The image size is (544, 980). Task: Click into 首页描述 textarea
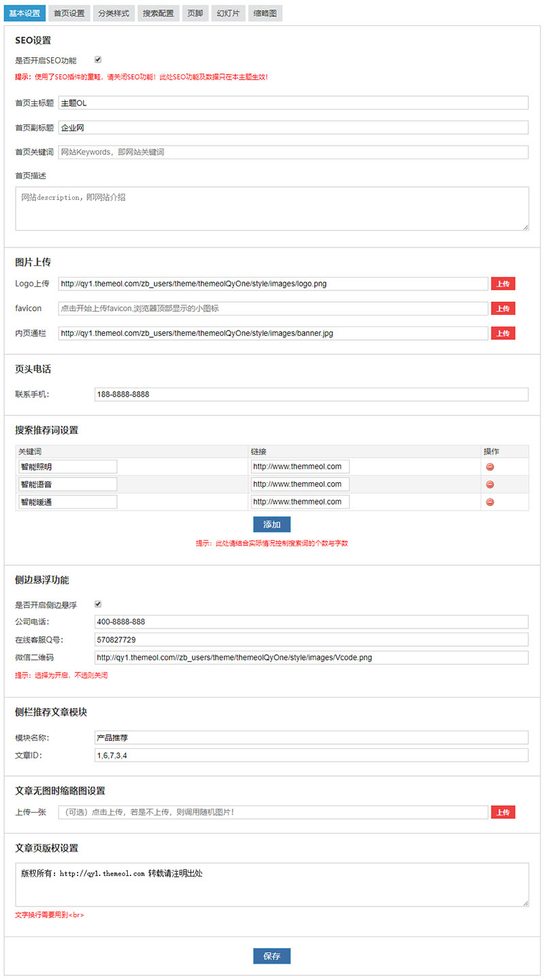tap(272, 209)
